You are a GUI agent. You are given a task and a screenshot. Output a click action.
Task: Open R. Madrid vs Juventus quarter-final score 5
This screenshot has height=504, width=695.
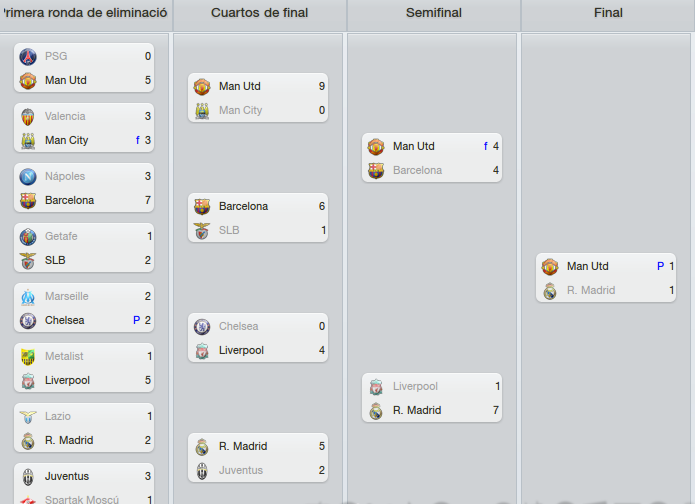(x=322, y=446)
